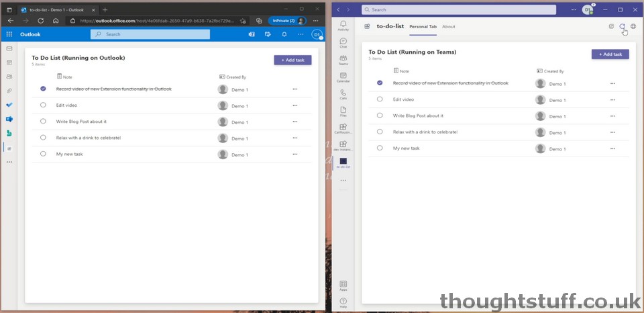Screen dimensions: 644x313
Task: Go back in the Edge browser
Action: pyautogui.click(x=10, y=21)
